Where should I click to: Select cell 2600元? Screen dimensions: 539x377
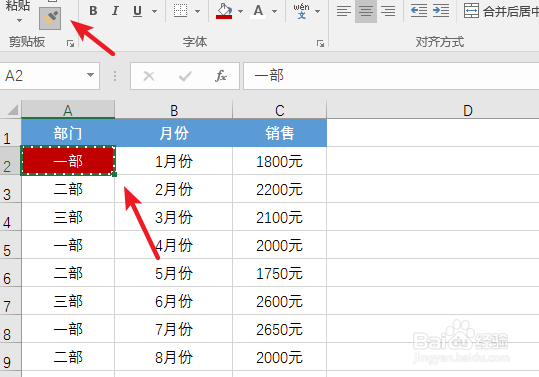tap(280, 301)
